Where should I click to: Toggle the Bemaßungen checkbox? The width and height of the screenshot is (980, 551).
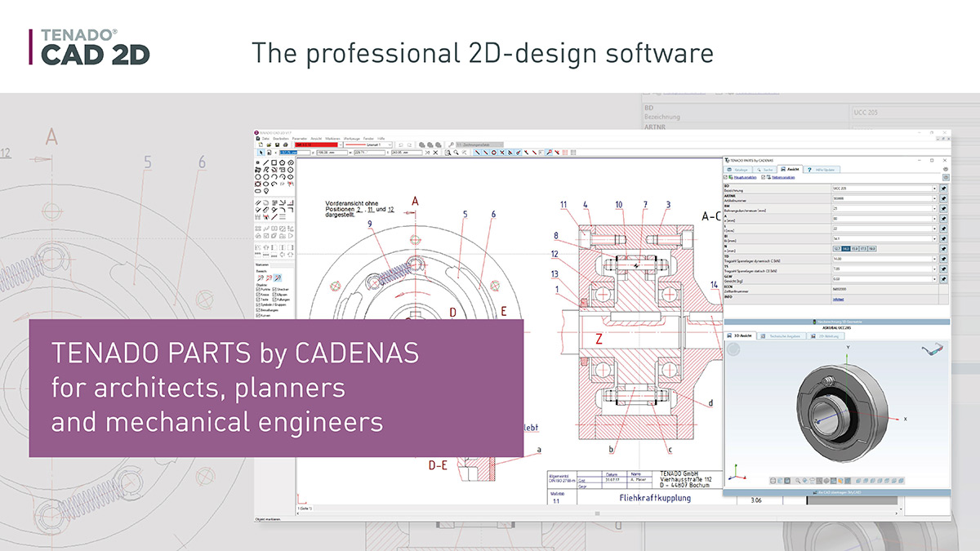click(257, 309)
